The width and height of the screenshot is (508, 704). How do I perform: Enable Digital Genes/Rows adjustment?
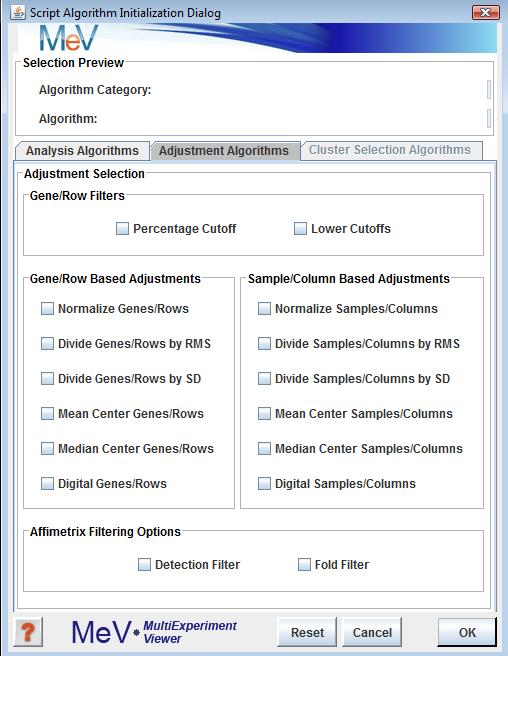[47, 484]
